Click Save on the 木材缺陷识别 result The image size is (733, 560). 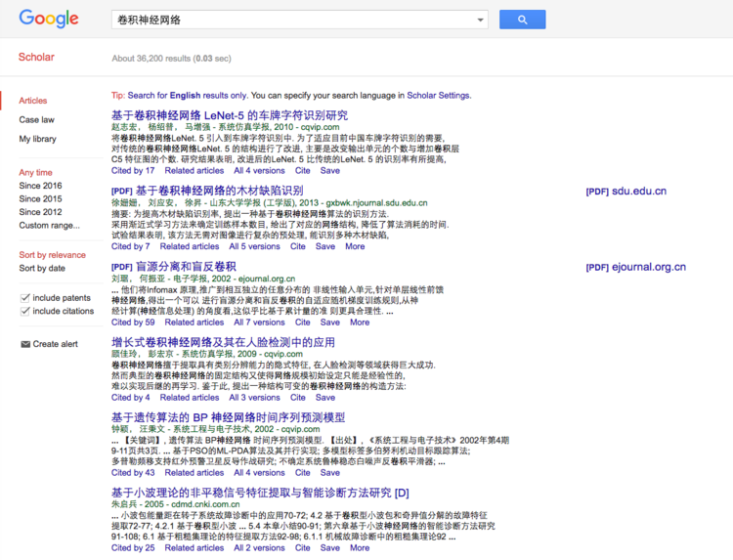(x=324, y=246)
